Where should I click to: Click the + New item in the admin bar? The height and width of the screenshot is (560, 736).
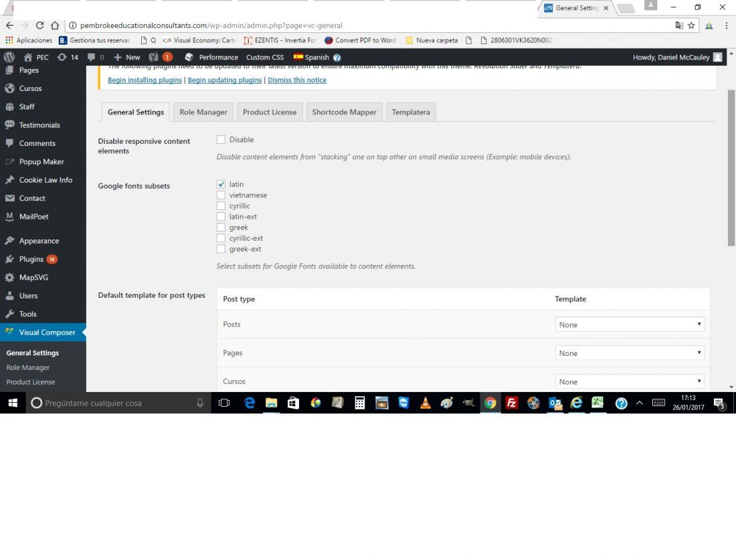coord(126,58)
